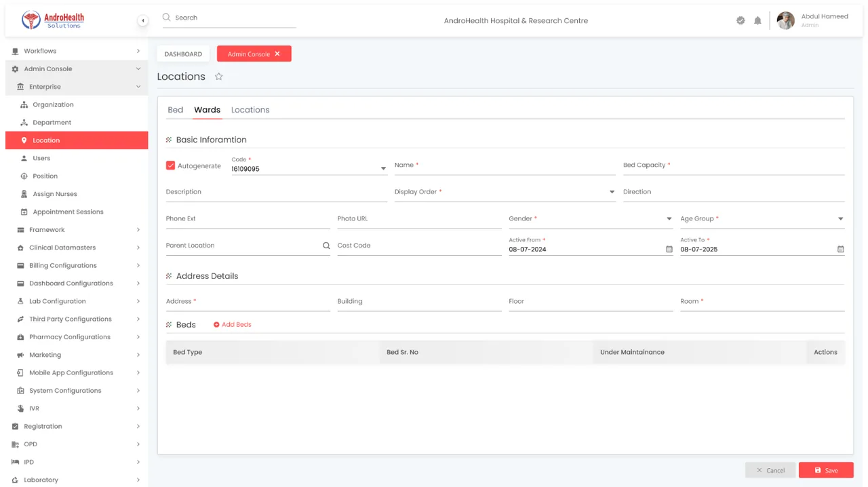
Task: Click Abdul Hameed's profile avatar
Action: coord(785,20)
